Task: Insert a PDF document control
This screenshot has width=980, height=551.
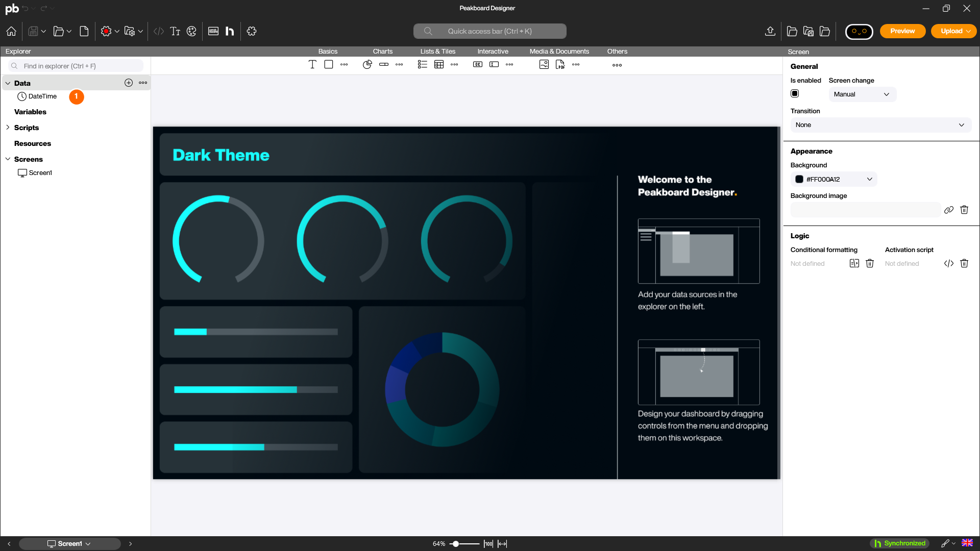Action: click(x=560, y=64)
